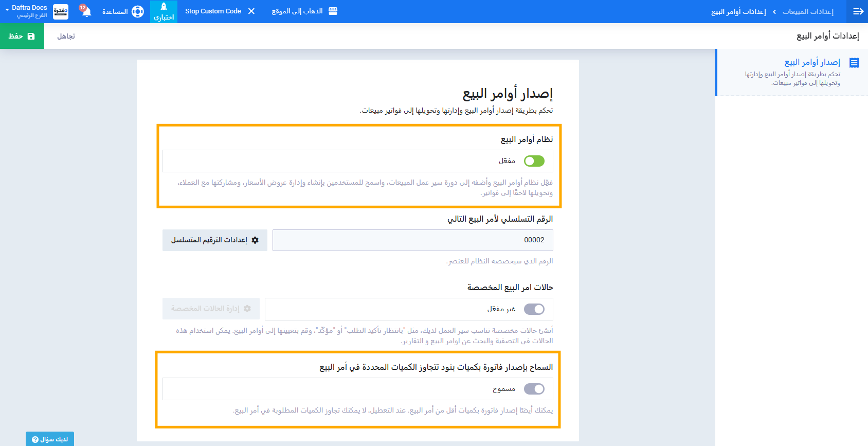
Task: Click the Daftra logo icon
Action: pyautogui.click(x=61, y=11)
